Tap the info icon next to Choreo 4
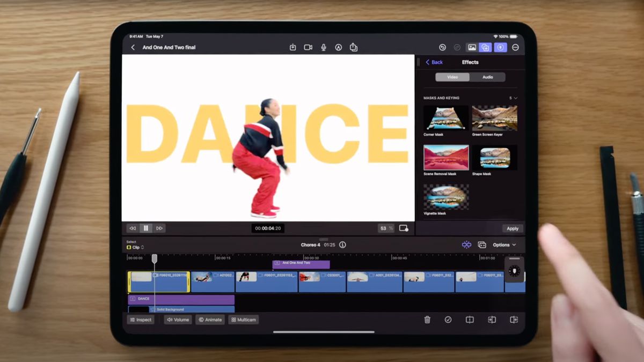 click(342, 245)
